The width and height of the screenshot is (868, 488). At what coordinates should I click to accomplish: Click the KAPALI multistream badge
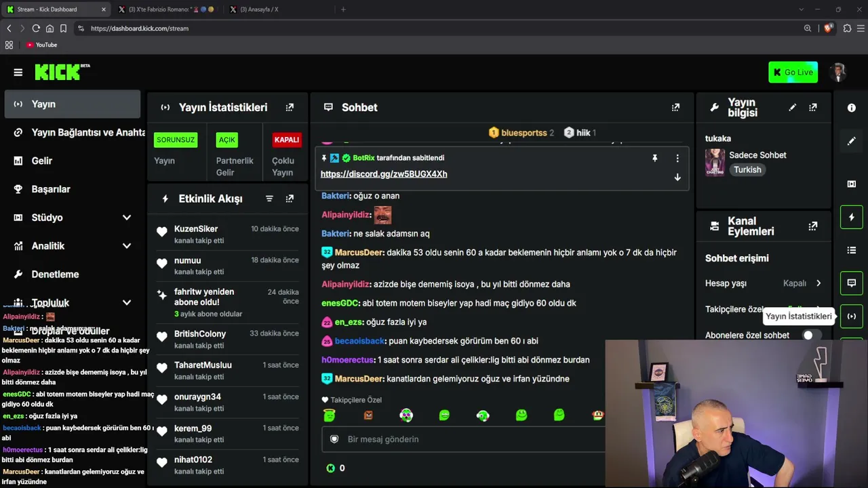coord(287,140)
